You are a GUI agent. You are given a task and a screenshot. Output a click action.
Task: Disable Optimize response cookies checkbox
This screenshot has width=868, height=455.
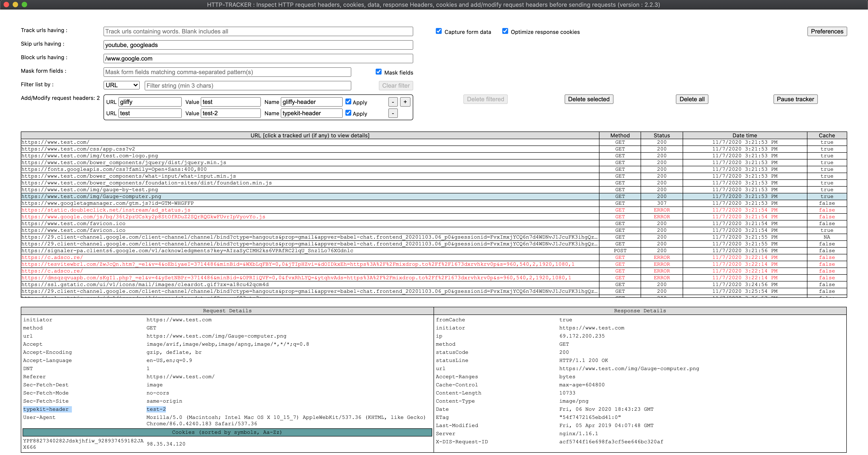(x=505, y=31)
